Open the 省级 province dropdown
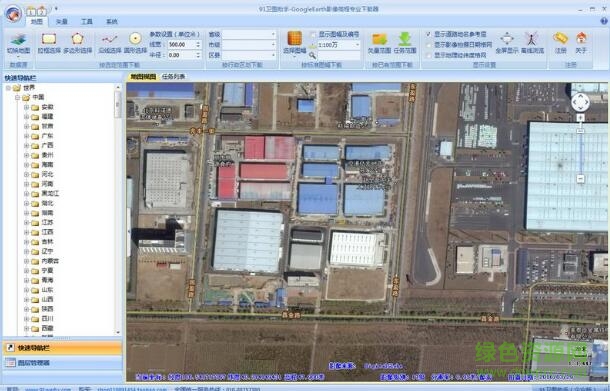Screen dimensions: 610x391 coord(249,35)
